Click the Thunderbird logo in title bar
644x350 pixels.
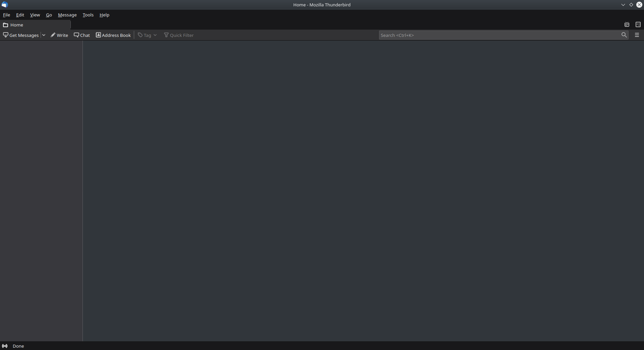5,5
